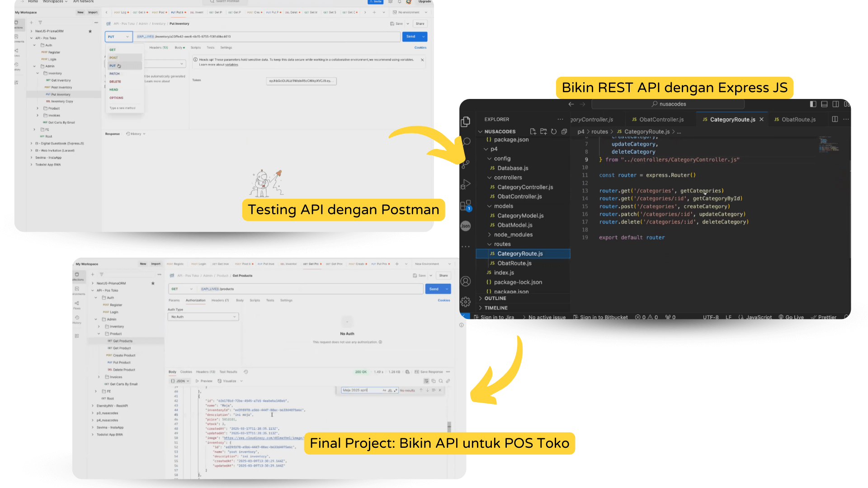
Task: Open Auth Type No Auth dropdown
Action: click(x=203, y=317)
